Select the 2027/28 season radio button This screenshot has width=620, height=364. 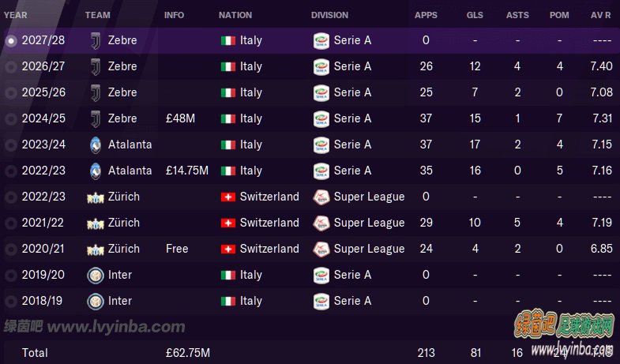pos(11,41)
